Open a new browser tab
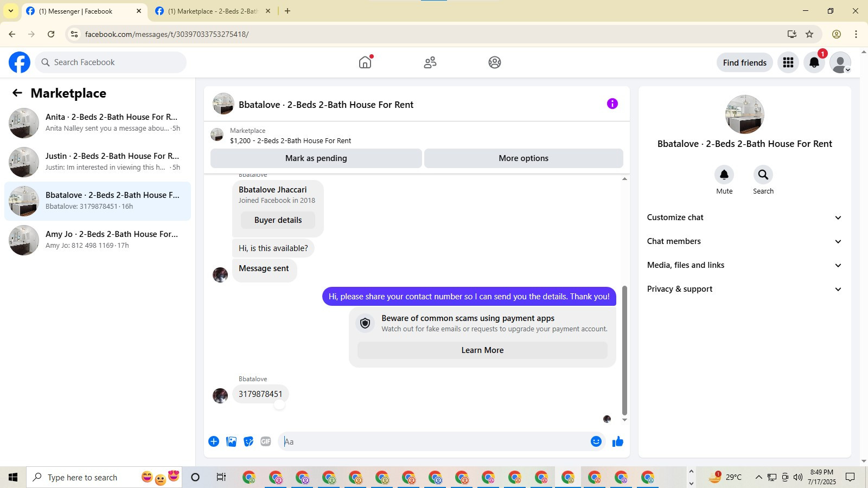 click(288, 11)
